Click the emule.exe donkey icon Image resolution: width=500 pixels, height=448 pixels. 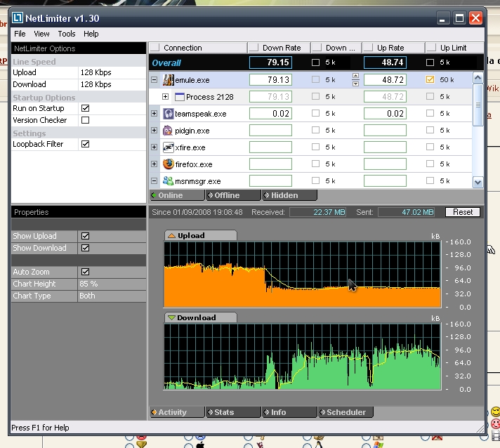(x=169, y=80)
